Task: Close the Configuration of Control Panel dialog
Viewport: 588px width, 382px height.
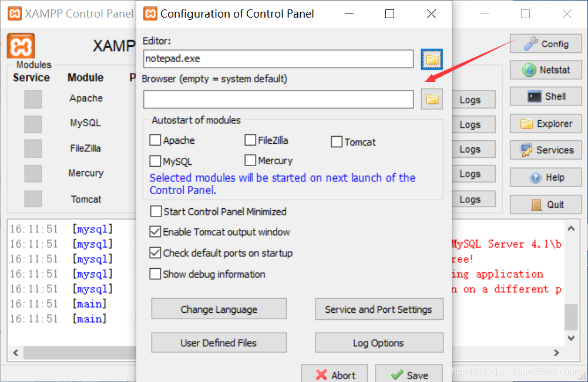Action: pos(431,14)
